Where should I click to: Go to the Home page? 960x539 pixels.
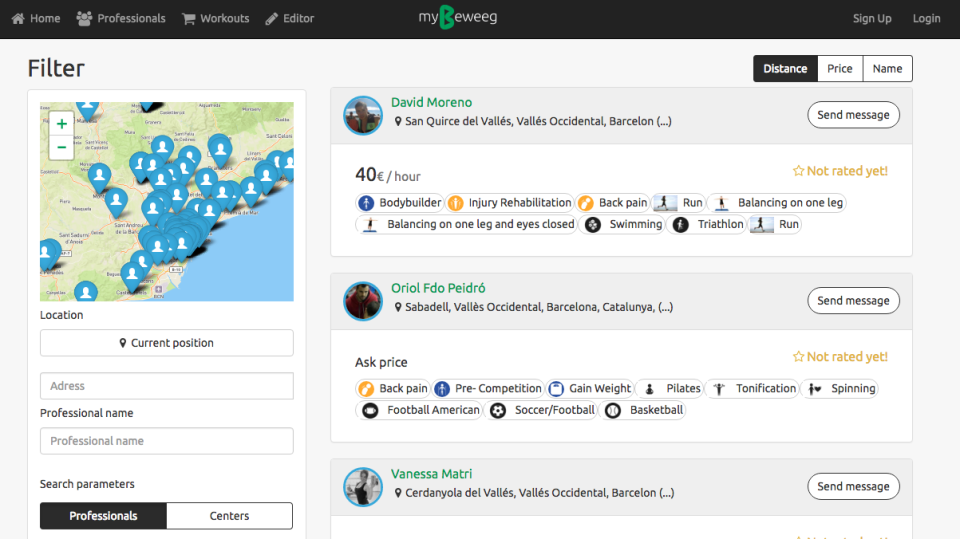36,18
